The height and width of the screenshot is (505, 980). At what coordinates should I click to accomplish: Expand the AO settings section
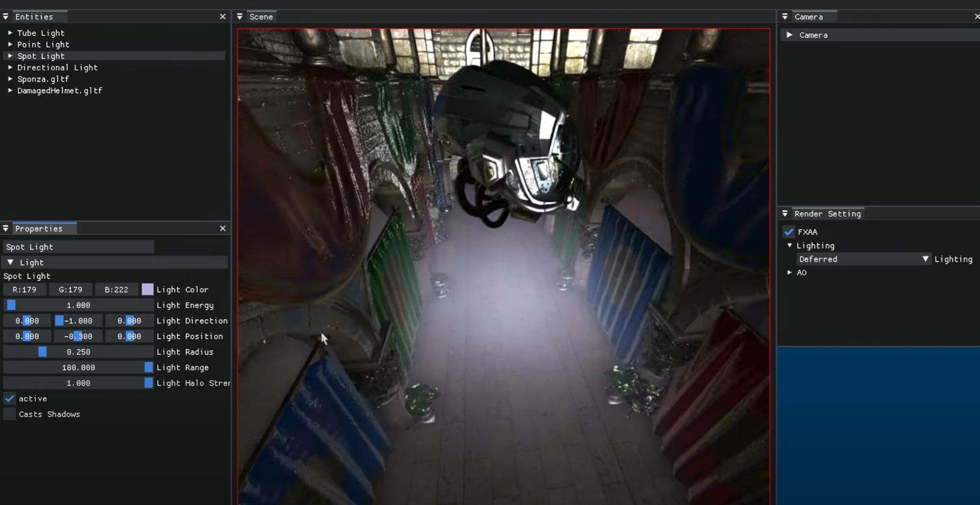790,273
